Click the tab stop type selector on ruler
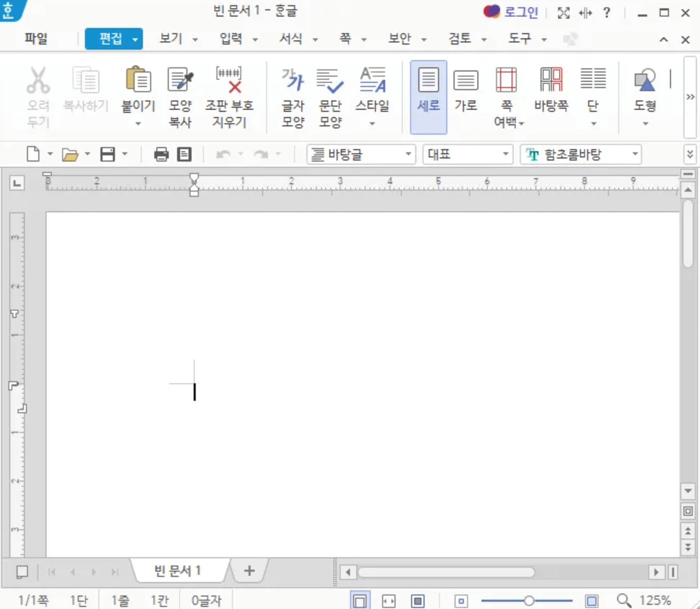Image resolution: width=700 pixels, height=609 pixels. pos(17,183)
